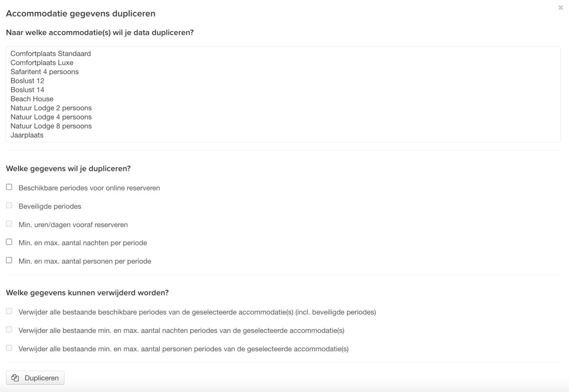569x392 pixels.
Task: Check 'Min. uren/dagen vooraf reserveren'
Action: [x=9, y=224]
